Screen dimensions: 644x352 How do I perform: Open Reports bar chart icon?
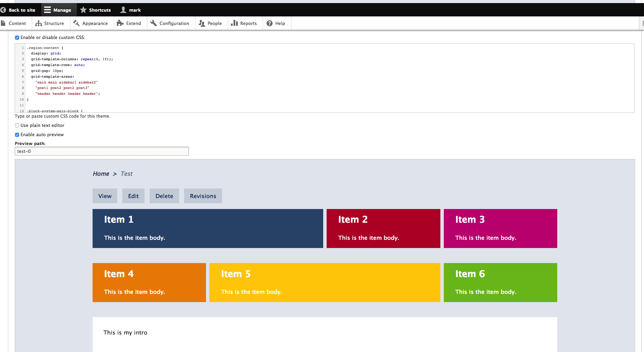click(234, 23)
